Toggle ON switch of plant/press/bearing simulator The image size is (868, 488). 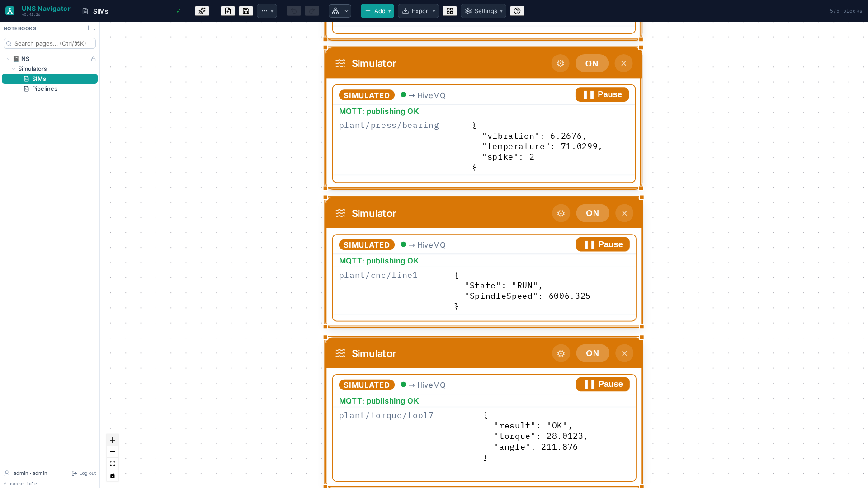point(592,63)
